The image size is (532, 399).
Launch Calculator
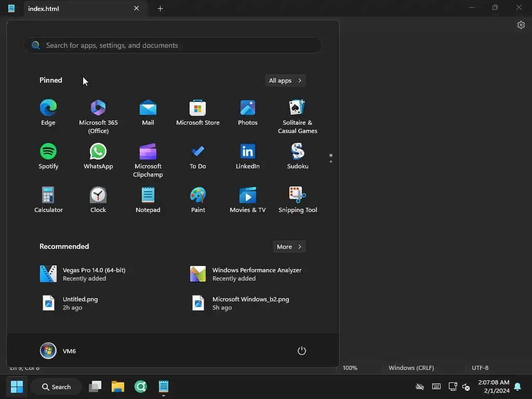click(x=48, y=200)
